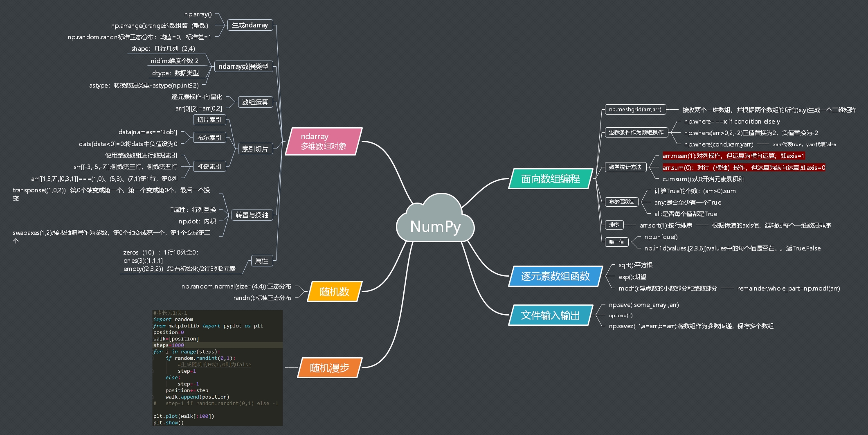The width and height of the screenshot is (868, 435).
Task: Select the ndarray 多维数组对象 topic
Action: pos(324,141)
